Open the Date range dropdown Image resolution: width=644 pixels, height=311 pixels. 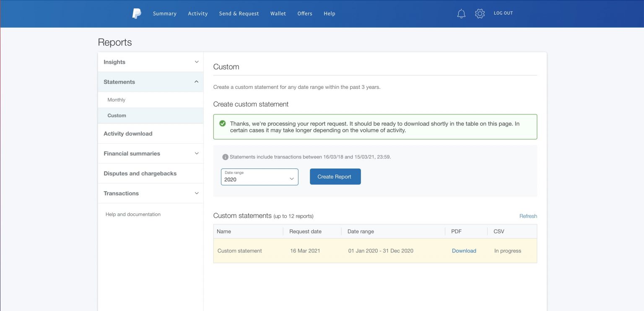coord(260,177)
